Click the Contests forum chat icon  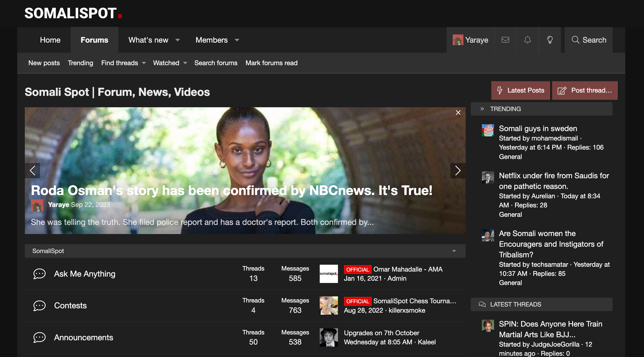[40, 306]
